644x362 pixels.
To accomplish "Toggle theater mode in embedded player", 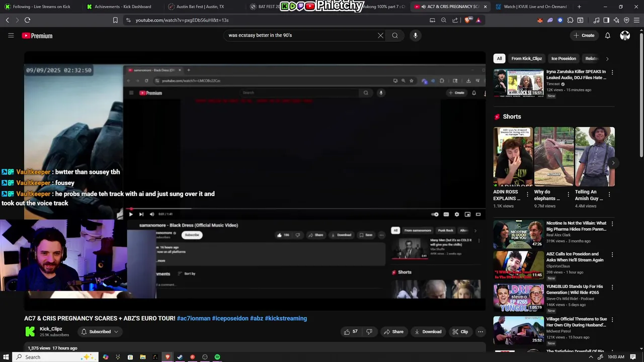I will [x=478, y=214].
